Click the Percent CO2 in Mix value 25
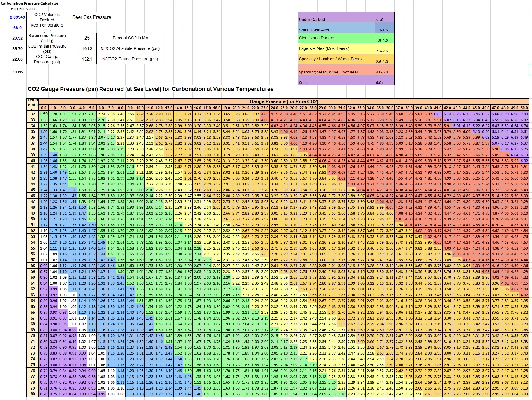 pos(87,38)
